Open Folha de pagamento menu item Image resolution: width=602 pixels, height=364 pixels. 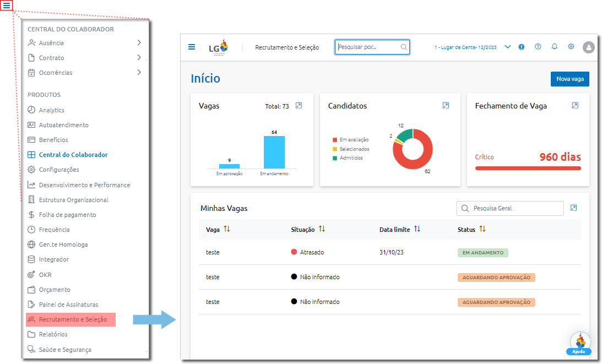[x=67, y=215]
